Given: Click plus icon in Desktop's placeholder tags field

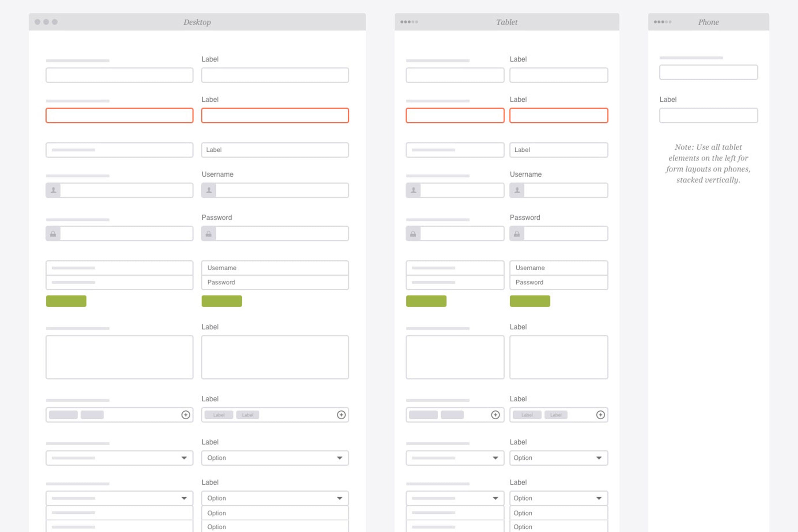Looking at the screenshot, I should pos(186,415).
